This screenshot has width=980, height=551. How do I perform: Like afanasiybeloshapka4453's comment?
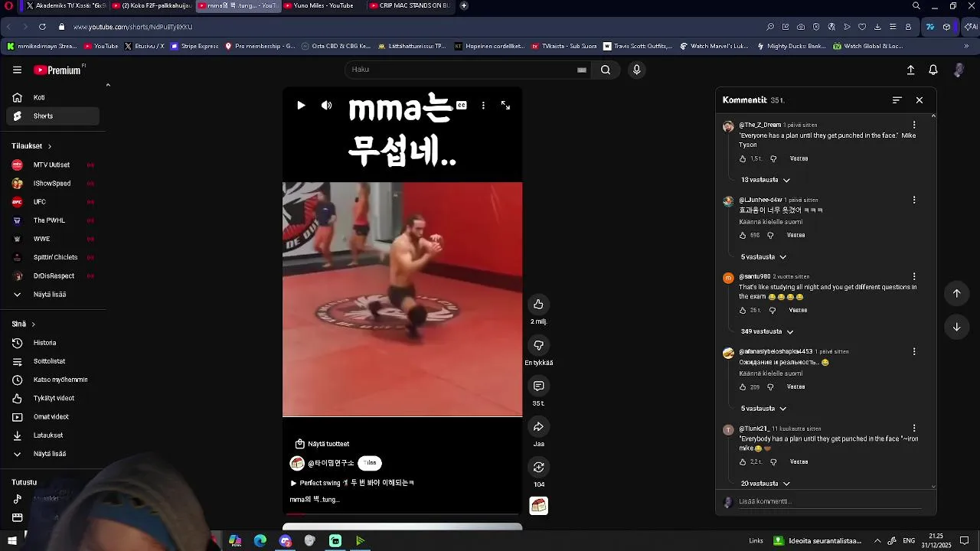[x=743, y=387]
